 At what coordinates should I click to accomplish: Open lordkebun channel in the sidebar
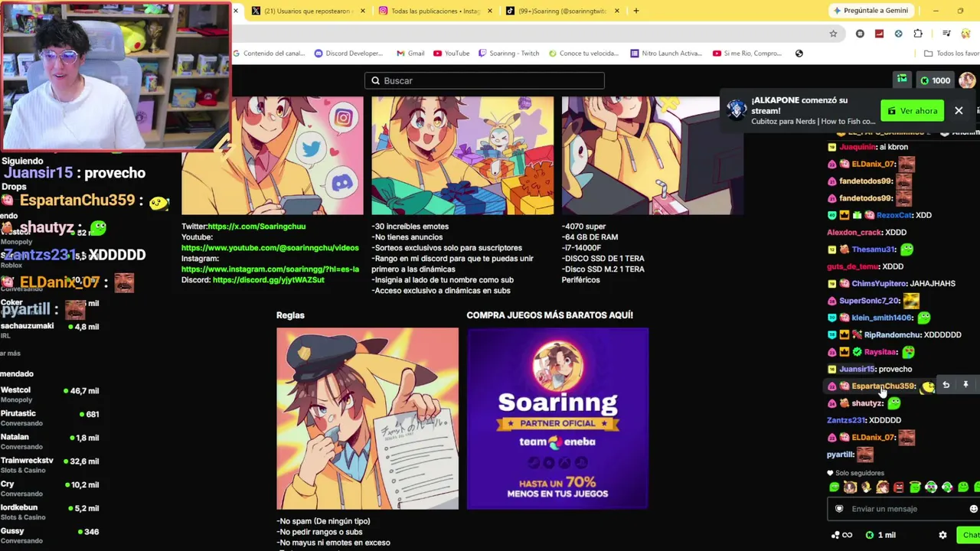pyautogui.click(x=50, y=512)
